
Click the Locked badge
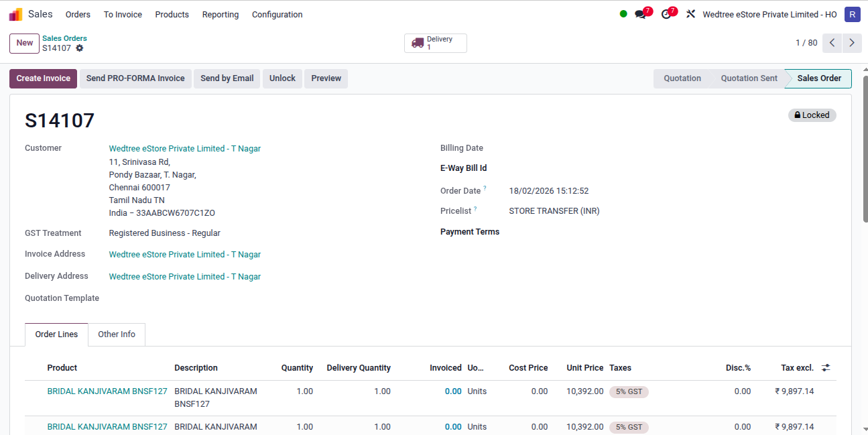[812, 115]
